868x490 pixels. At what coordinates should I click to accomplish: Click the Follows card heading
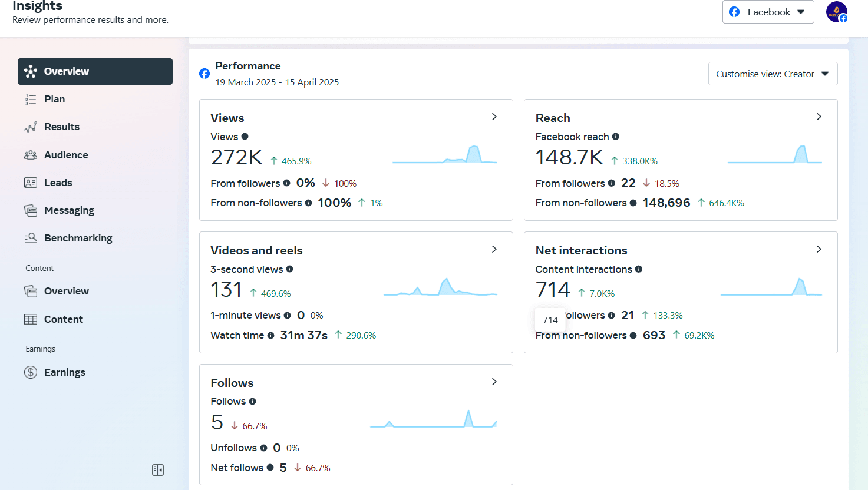(x=232, y=383)
